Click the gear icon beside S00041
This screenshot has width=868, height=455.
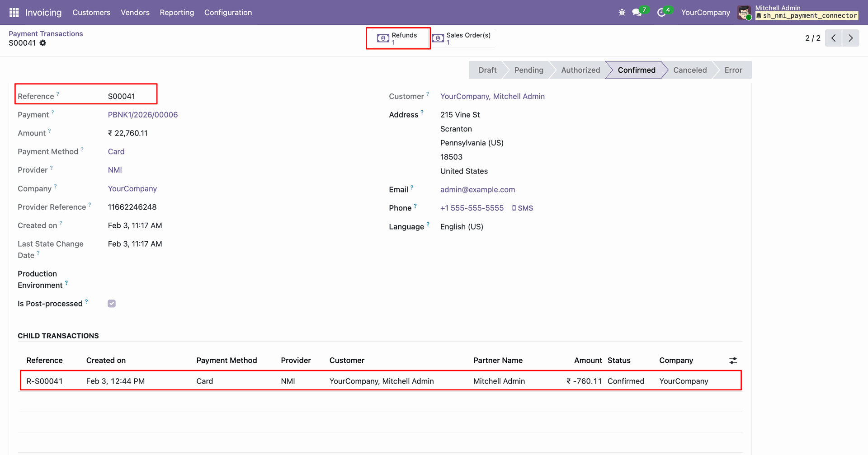tap(43, 43)
